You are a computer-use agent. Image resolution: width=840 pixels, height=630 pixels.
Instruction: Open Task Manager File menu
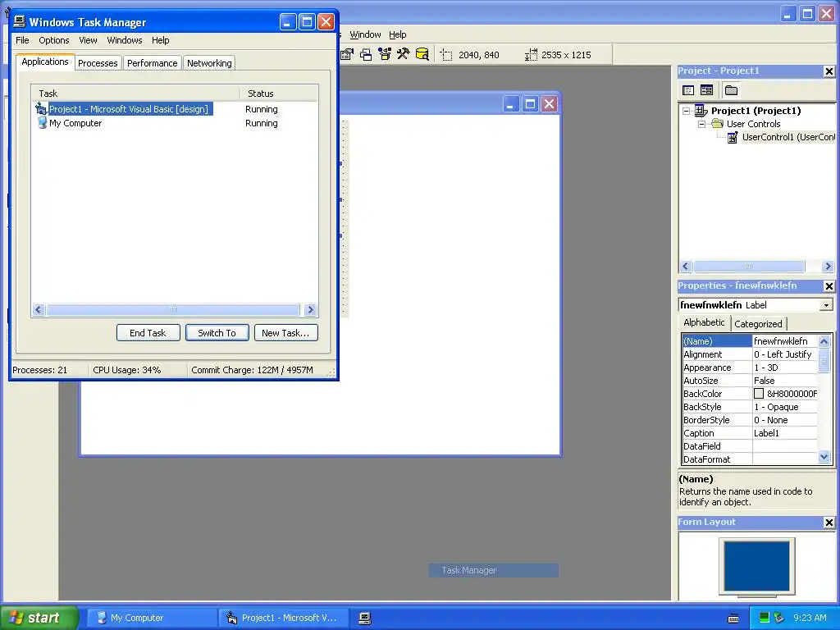[x=22, y=40]
